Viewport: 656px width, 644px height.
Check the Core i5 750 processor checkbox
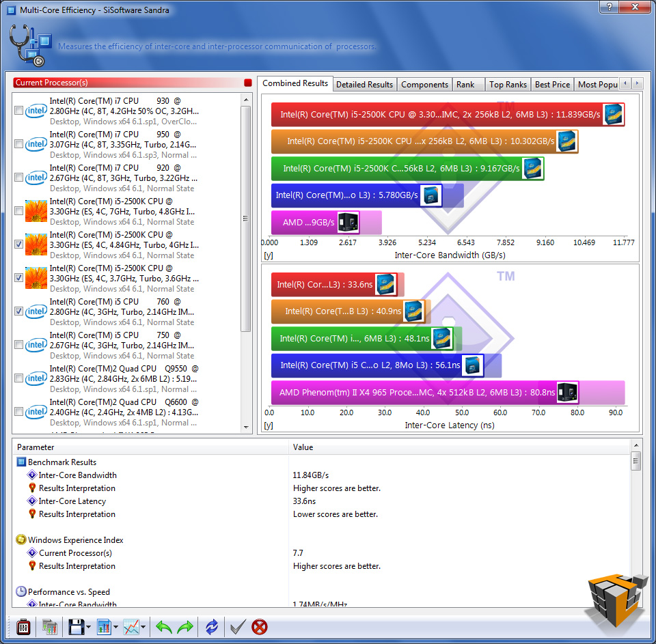(18, 345)
